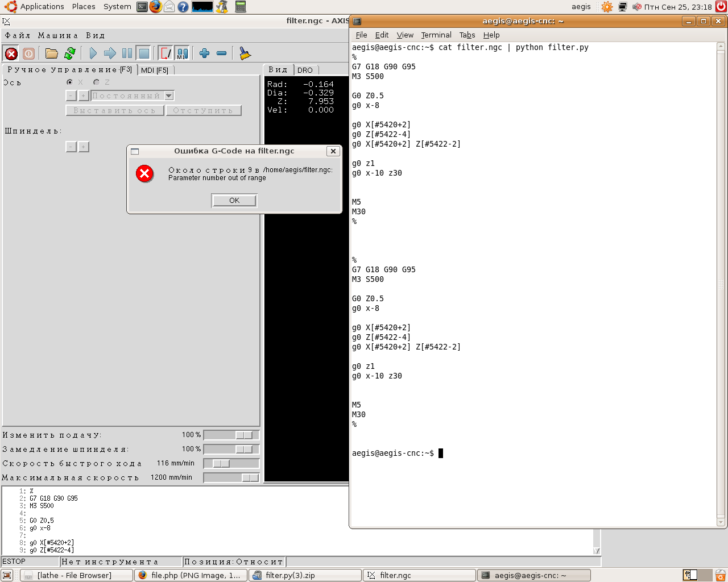Open the calculator launcher in the top panel
This screenshot has height=582, width=728.
coord(241,7)
